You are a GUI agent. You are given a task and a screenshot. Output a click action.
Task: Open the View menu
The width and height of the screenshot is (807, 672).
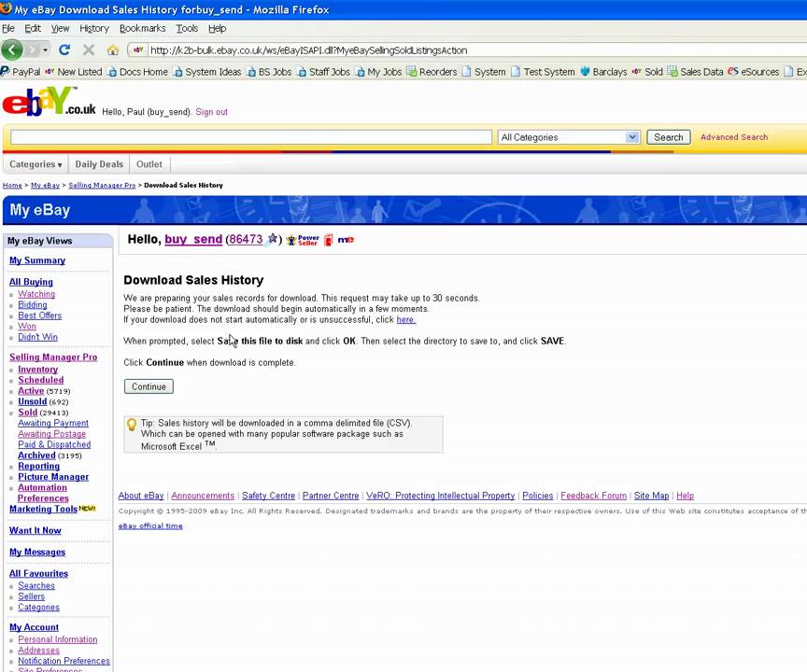(x=60, y=28)
